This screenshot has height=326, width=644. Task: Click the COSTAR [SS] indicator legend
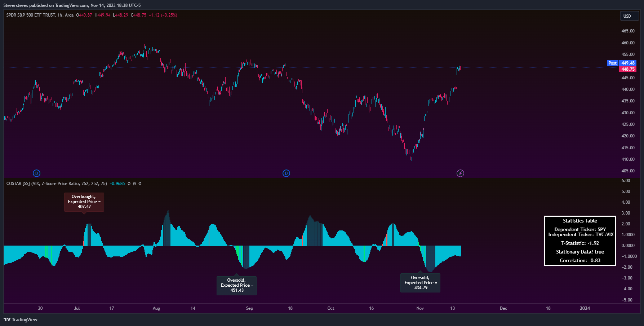click(x=57, y=184)
